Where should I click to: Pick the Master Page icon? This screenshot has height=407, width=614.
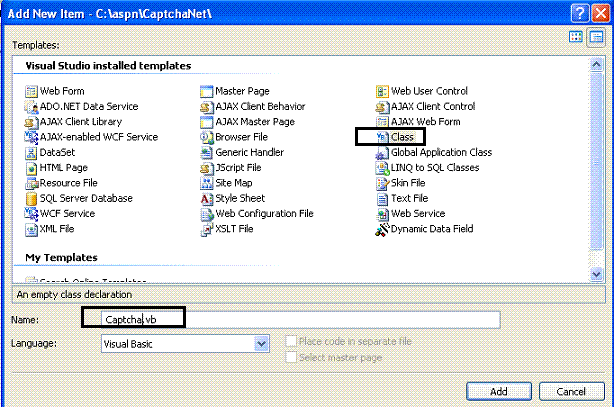206,91
